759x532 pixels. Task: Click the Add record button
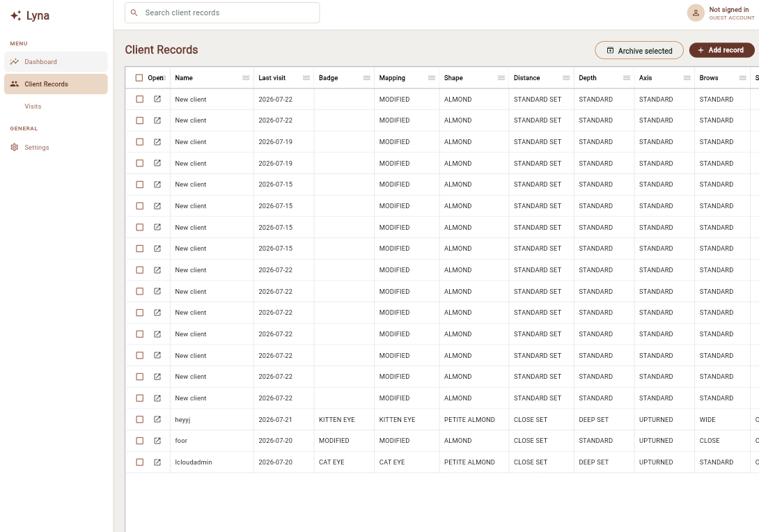[721, 50]
